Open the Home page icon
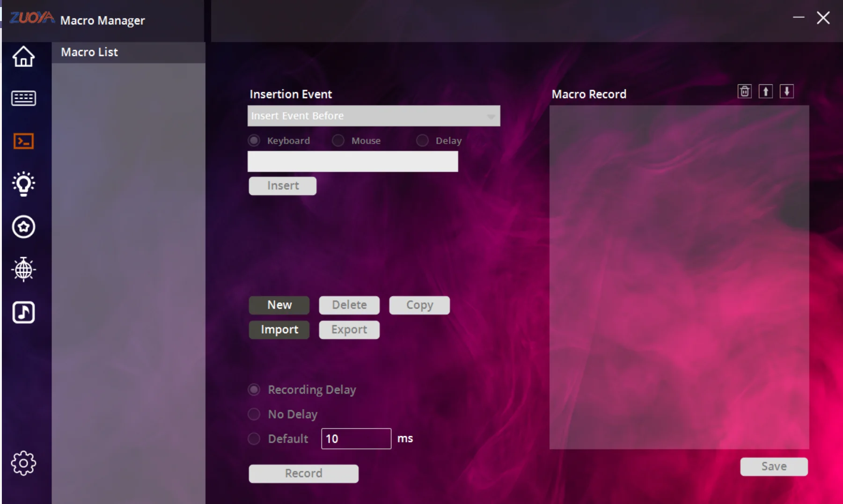This screenshot has height=504, width=843. pos(23,57)
